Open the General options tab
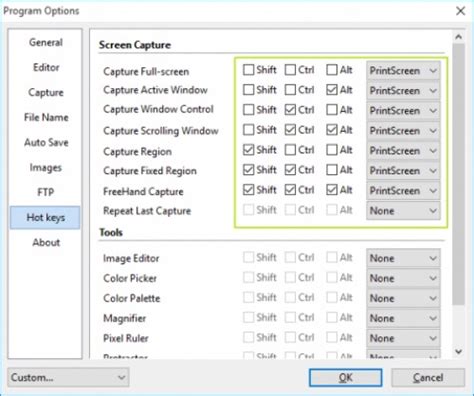The image size is (474, 396). (46, 42)
